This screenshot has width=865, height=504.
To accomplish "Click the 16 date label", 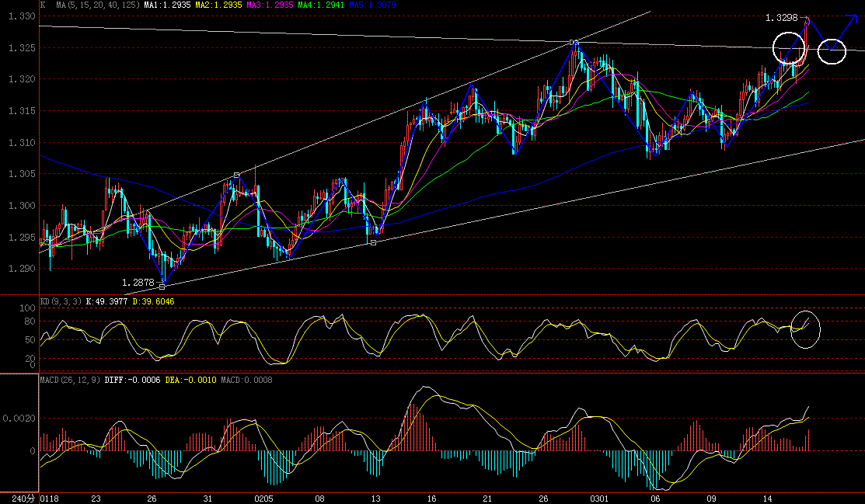I will [x=431, y=499].
